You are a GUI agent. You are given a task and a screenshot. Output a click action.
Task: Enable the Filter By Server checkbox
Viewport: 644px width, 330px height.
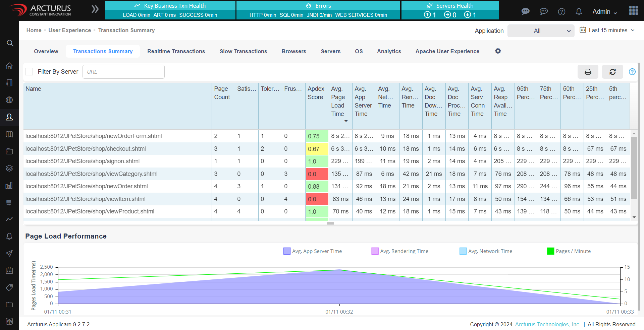[x=29, y=72]
